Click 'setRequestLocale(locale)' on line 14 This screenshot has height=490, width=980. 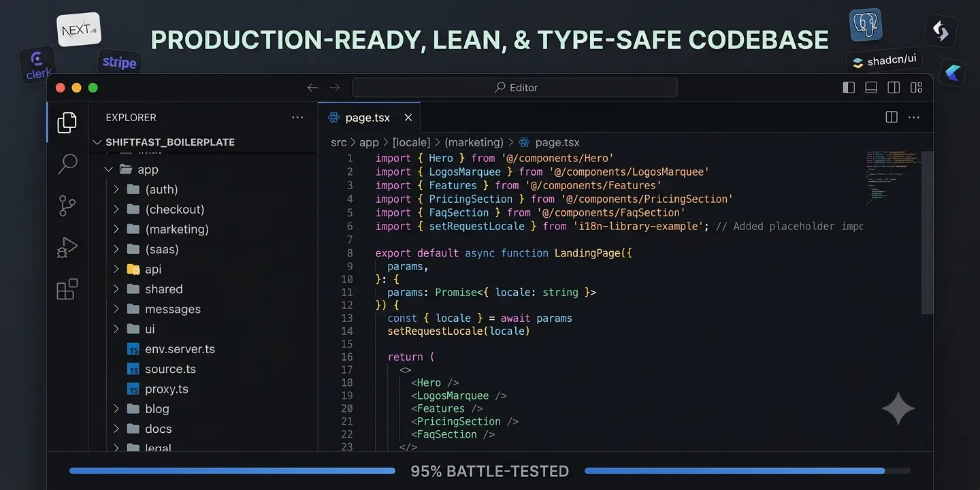[x=458, y=331]
